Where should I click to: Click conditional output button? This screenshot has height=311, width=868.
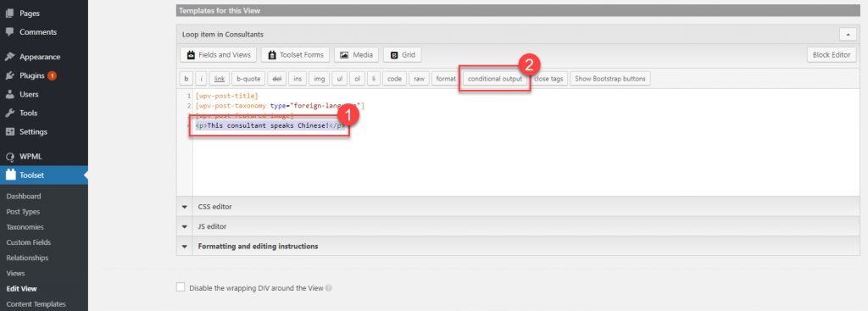pyautogui.click(x=495, y=79)
